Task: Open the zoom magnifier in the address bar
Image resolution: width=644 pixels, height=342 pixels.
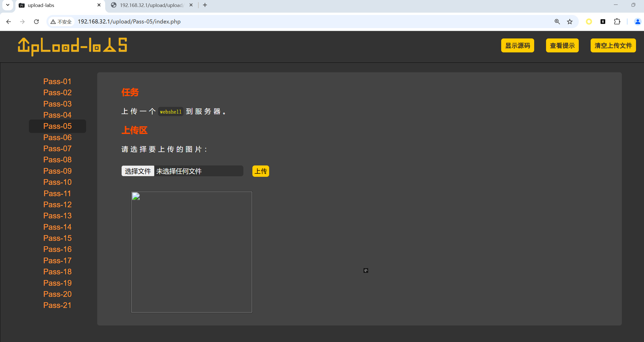Action: [x=557, y=22]
